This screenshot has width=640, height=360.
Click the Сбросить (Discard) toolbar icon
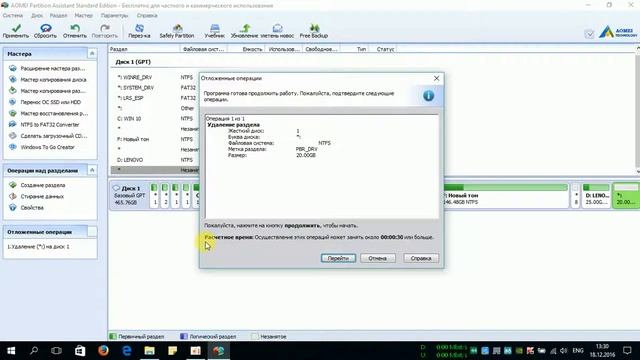click(45, 31)
